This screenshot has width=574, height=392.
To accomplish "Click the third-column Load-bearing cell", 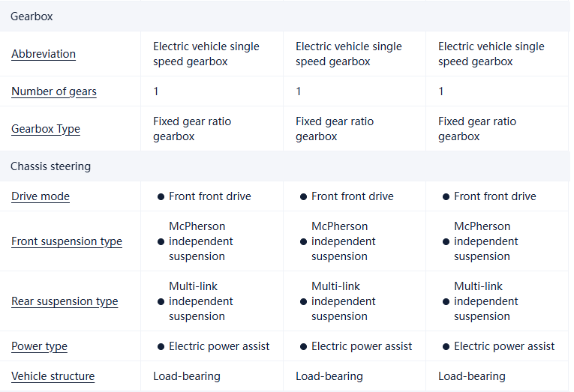I will pyautogui.click(x=472, y=376).
